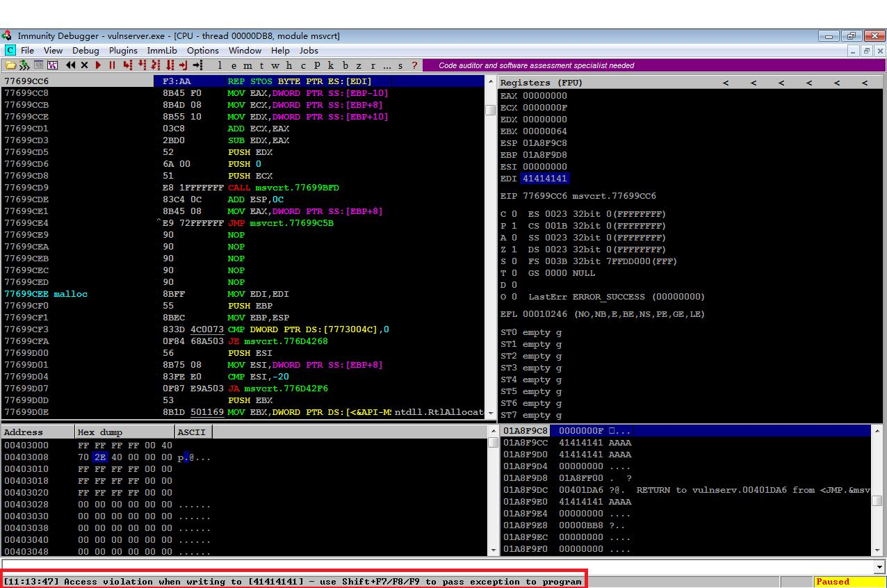Open the breakpoints window with 'b' button
This screenshot has height=588, width=887.
pos(345,65)
